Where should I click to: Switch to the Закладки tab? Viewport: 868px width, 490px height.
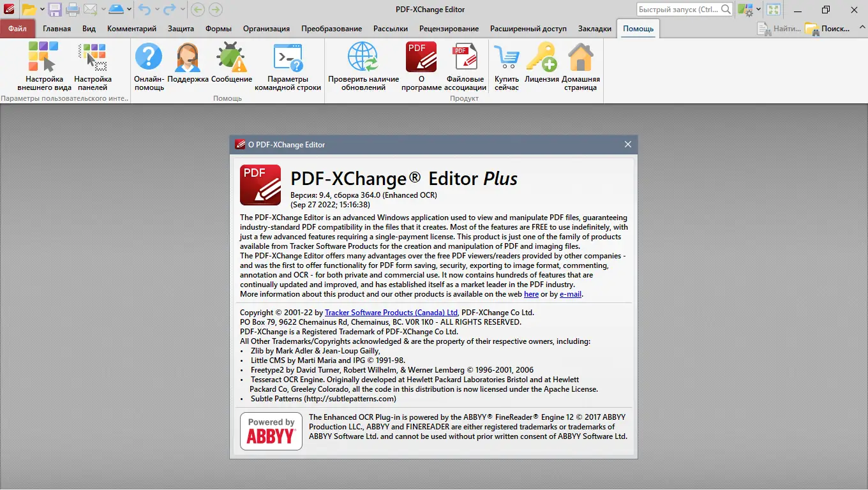pyautogui.click(x=594, y=29)
